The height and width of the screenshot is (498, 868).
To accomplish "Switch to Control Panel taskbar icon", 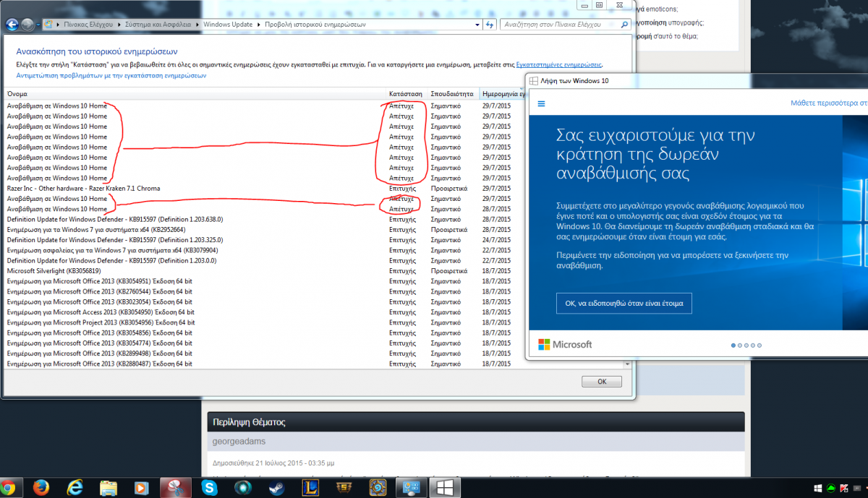I will 411,487.
